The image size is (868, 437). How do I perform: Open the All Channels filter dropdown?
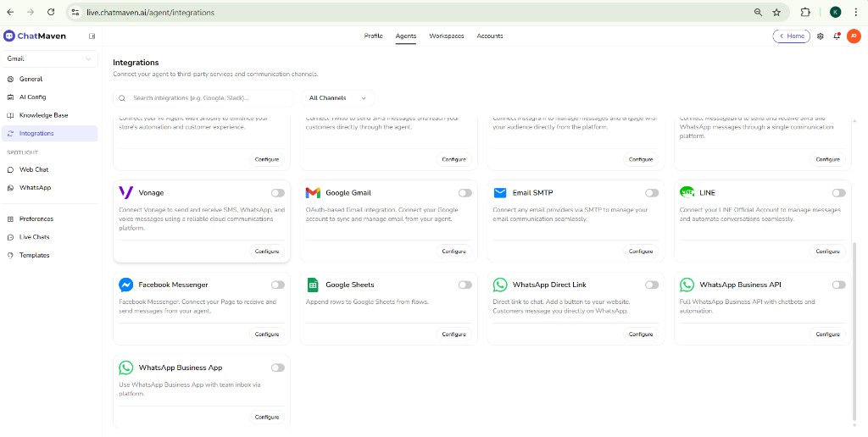337,98
